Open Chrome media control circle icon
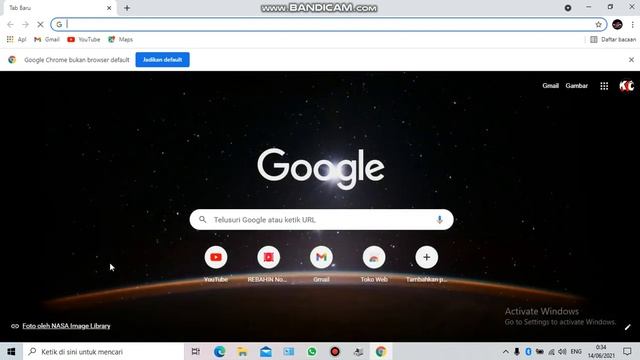The image size is (640, 360). [568, 8]
